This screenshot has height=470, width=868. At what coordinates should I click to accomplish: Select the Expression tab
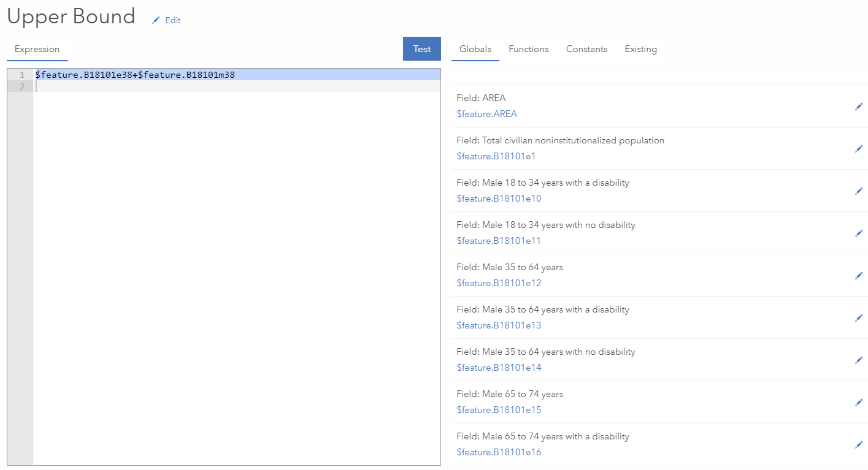(x=37, y=49)
